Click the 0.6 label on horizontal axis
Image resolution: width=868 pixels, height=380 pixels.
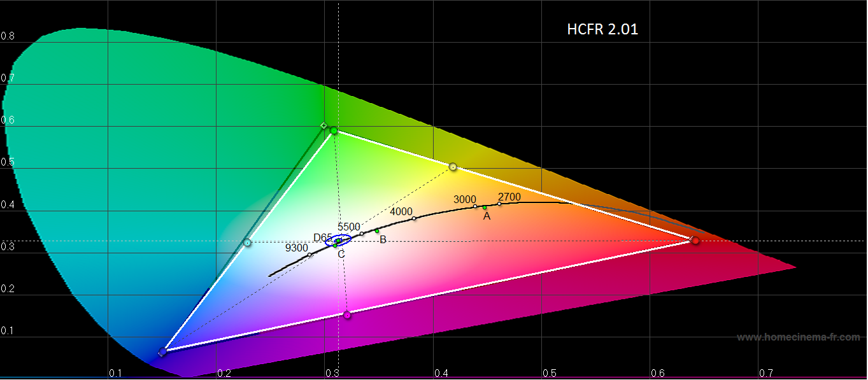point(657,372)
